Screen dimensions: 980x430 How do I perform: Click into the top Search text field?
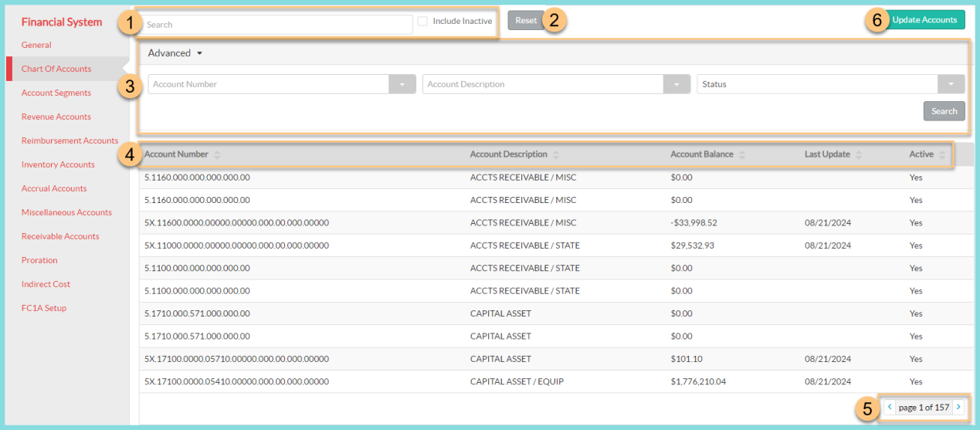tap(278, 25)
